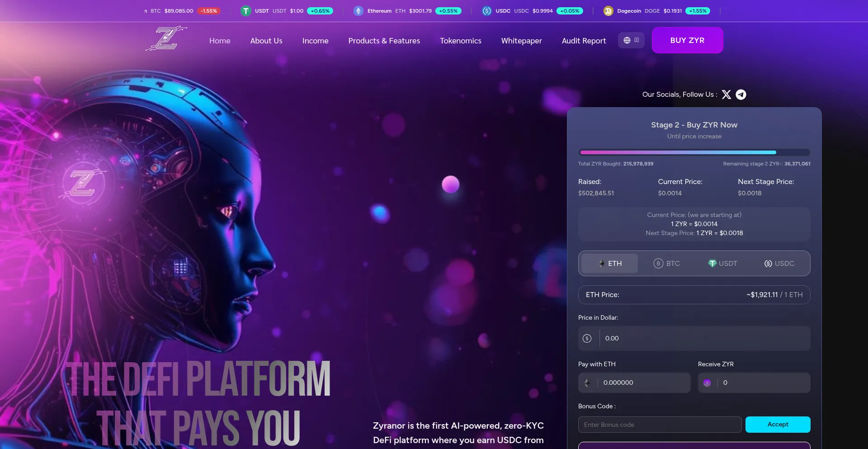The image size is (868, 449).
Task: Open the Audit Report
Action: [584, 41]
